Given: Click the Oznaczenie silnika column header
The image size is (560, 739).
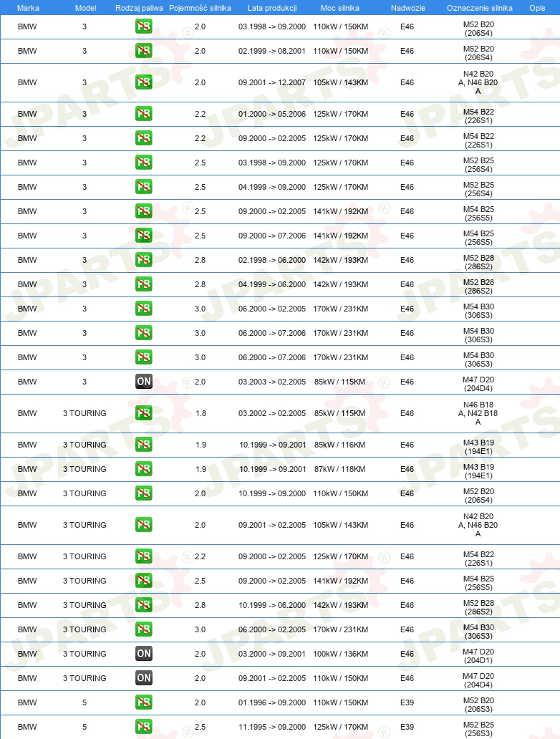Looking at the screenshot, I should pyautogui.click(x=479, y=8).
